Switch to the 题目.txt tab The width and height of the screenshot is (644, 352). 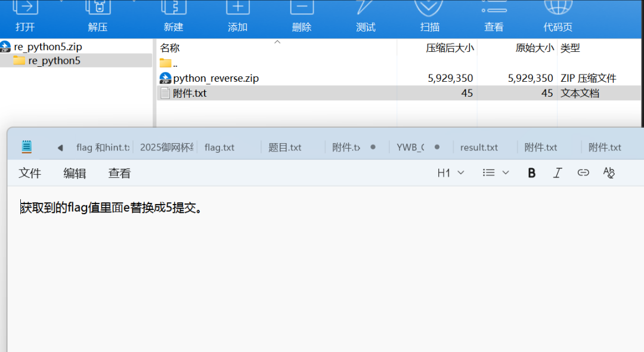click(284, 147)
